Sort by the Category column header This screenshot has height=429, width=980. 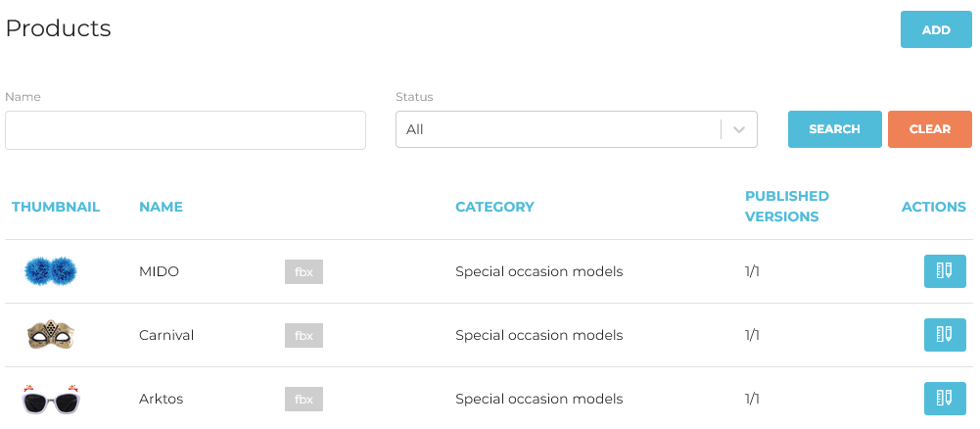[x=494, y=207]
